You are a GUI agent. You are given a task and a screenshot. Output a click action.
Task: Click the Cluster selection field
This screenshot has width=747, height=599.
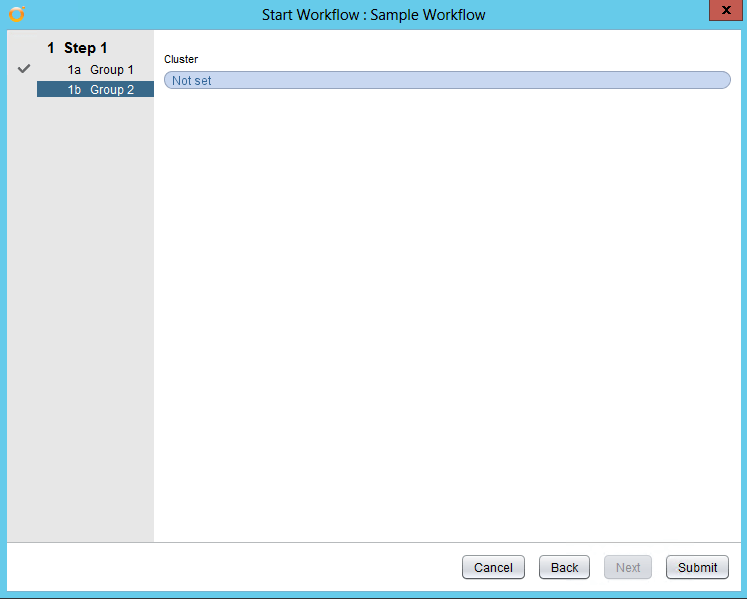coord(447,80)
